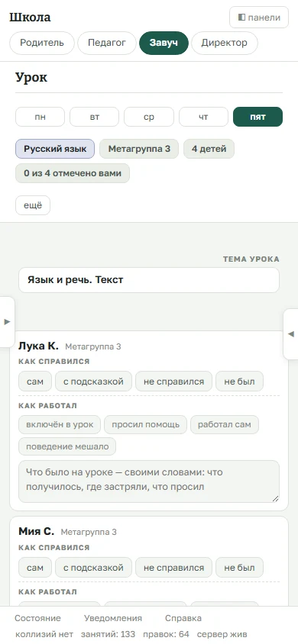Click the 4 детей chip
The height and width of the screenshot is (644, 298).
[209, 149]
